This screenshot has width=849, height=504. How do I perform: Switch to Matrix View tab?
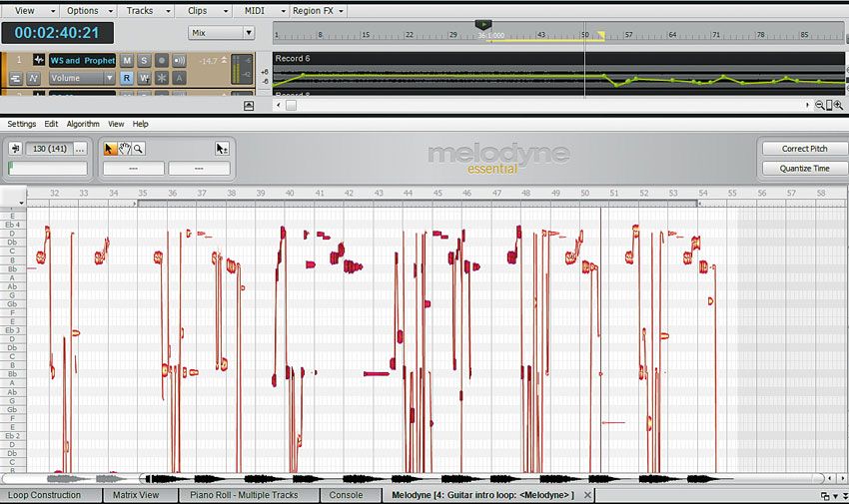coord(140,495)
